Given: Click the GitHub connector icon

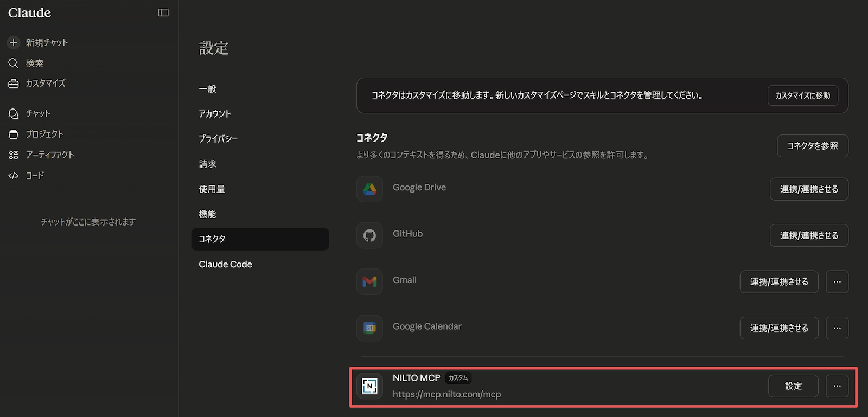Looking at the screenshot, I should coord(369,235).
